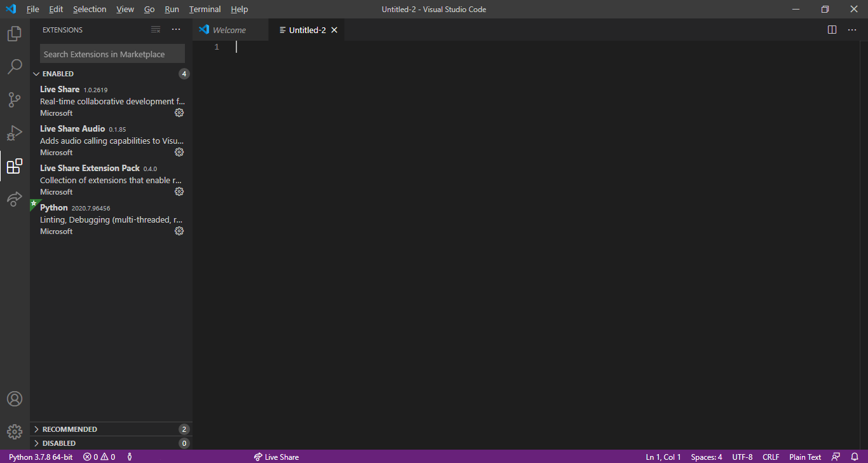Viewport: 868px width, 463px height.
Task: Open Live Share Extension Pack manage gear
Action: [x=179, y=191]
